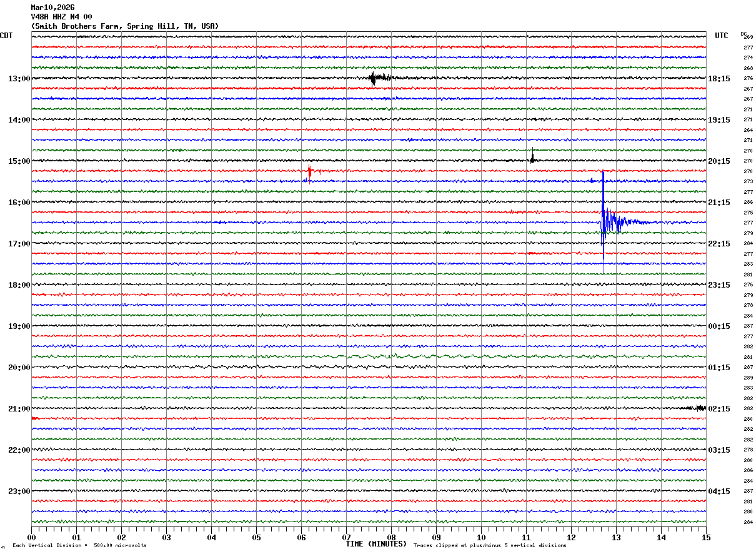Select the 16:00 CDT time label

[x=19, y=203]
